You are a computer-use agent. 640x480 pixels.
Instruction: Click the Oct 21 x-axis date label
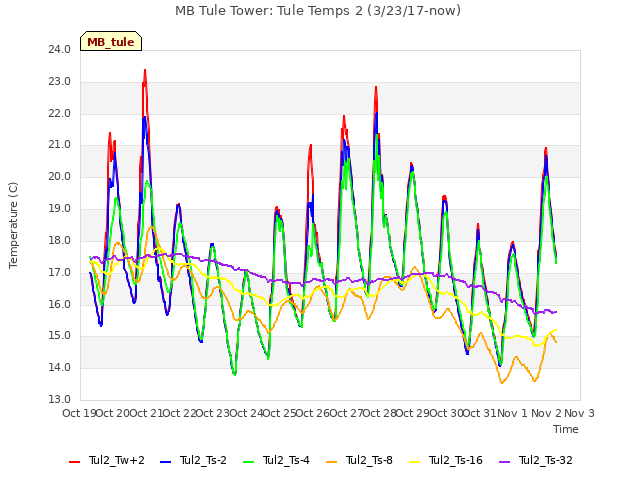point(146,413)
